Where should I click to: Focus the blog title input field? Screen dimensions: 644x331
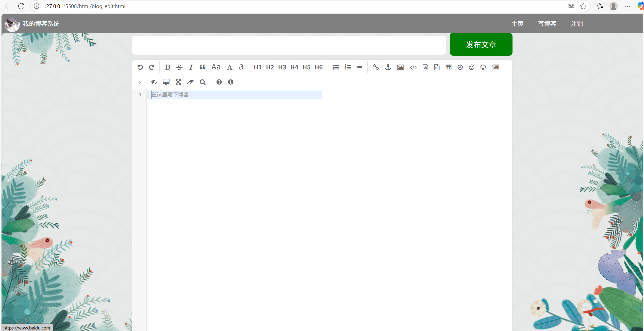click(289, 45)
